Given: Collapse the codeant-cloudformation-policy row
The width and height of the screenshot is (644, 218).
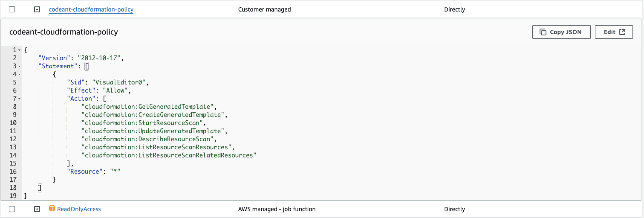Looking at the screenshot, I should (37, 9).
